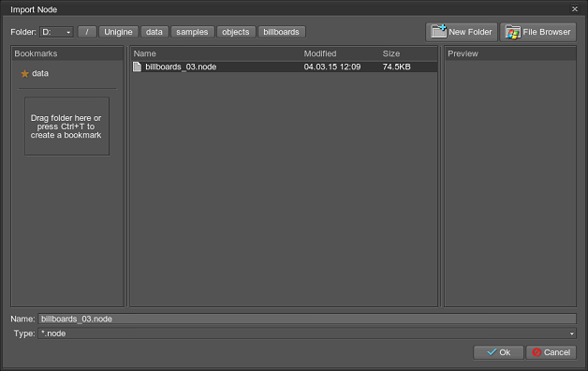Viewport: 588px width, 371px height.
Task: Close the Import Node dialog
Action: 575,8
